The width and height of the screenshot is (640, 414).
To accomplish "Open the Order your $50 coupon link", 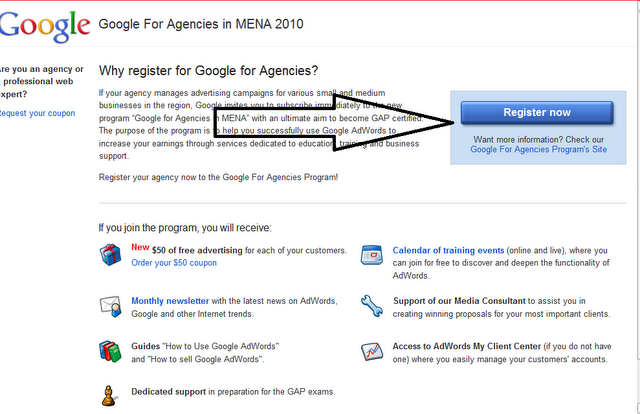I will pyautogui.click(x=174, y=263).
